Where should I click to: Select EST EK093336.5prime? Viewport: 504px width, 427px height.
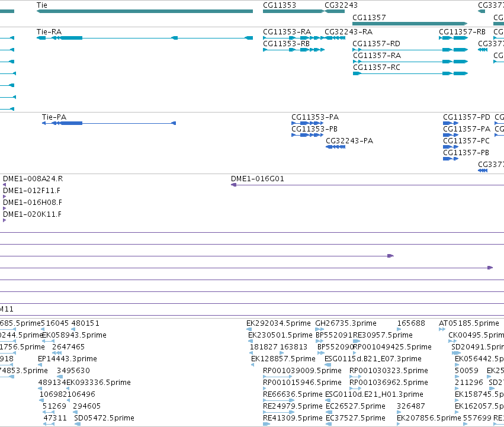98,383
